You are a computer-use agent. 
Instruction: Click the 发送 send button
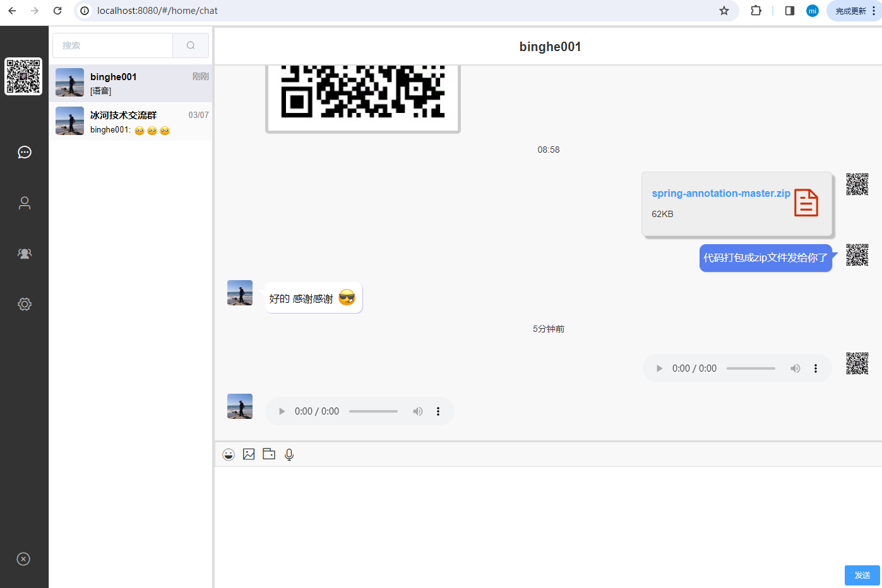point(862,575)
